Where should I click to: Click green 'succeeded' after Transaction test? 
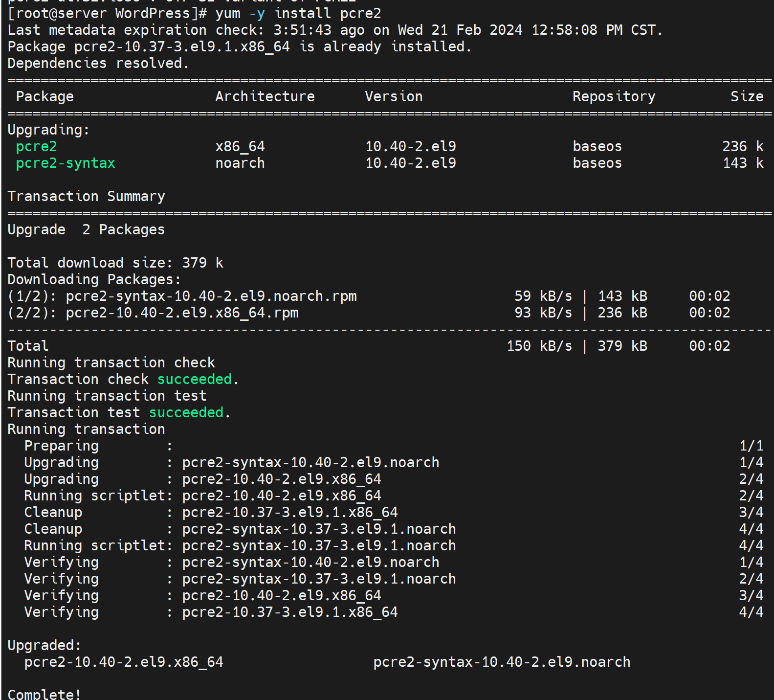(186, 412)
